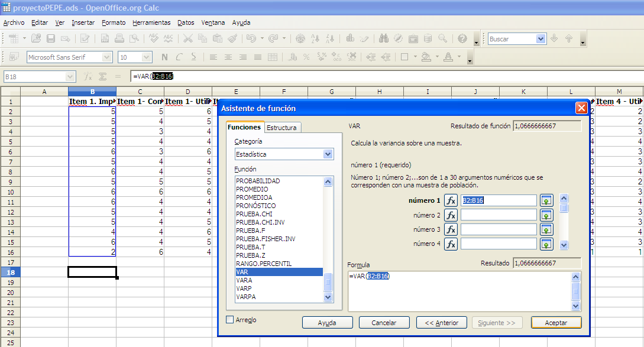This screenshot has height=347, width=644.
Task: Click the << Anterior button
Action: coord(442,323)
